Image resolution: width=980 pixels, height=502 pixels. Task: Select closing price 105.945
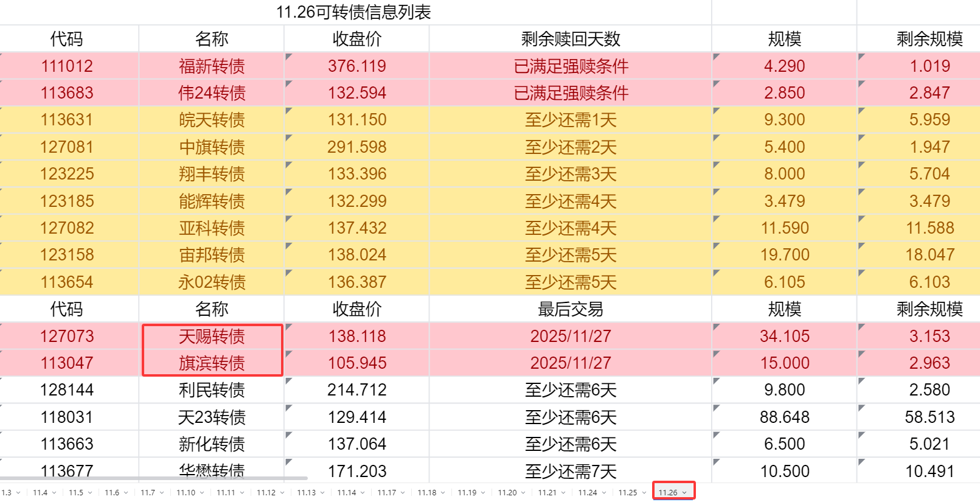[357, 363]
